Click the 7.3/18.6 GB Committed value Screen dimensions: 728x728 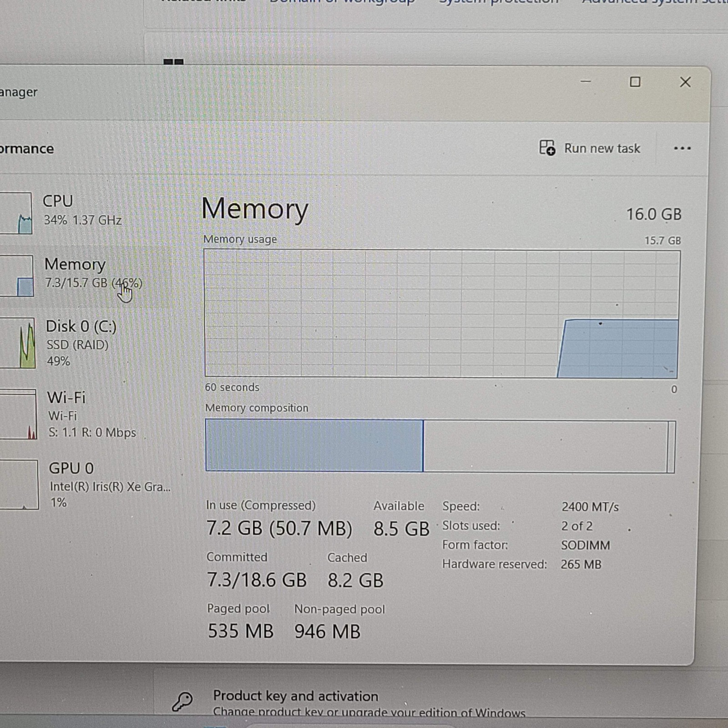click(257, 580)
